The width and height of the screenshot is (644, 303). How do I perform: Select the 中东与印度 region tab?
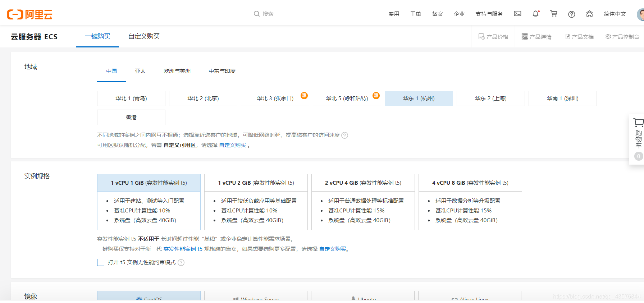point(222,71)
